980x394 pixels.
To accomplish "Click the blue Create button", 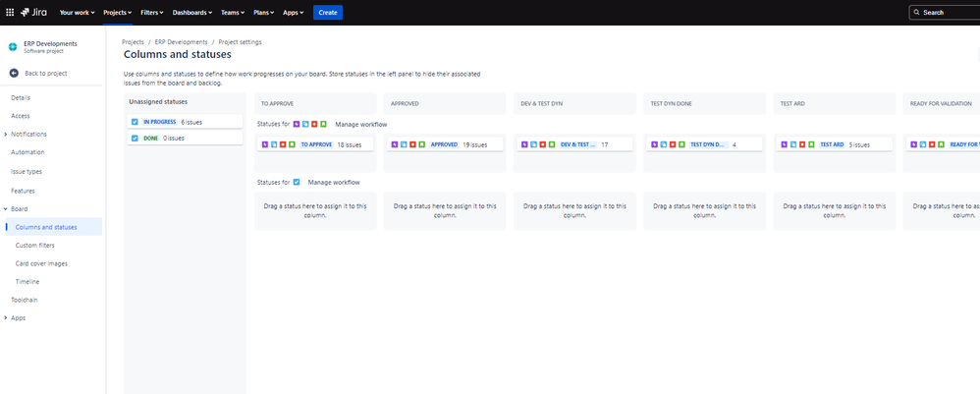I will pos(328,13).
